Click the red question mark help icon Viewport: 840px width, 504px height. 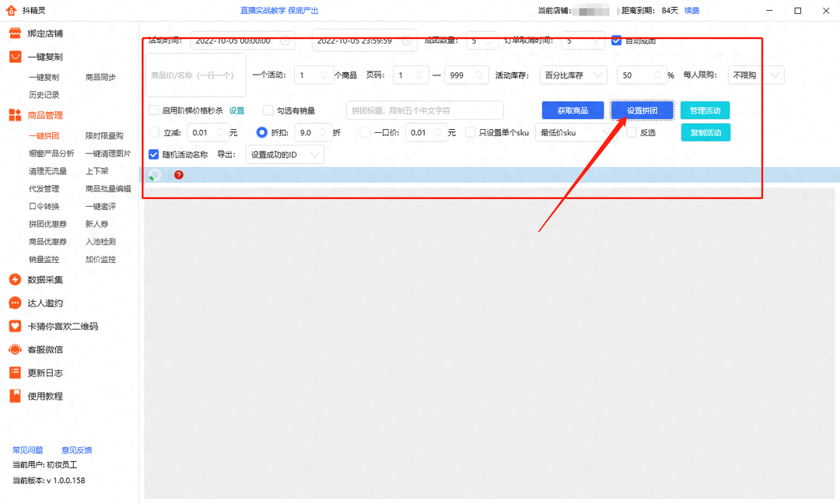coord(179,174)
